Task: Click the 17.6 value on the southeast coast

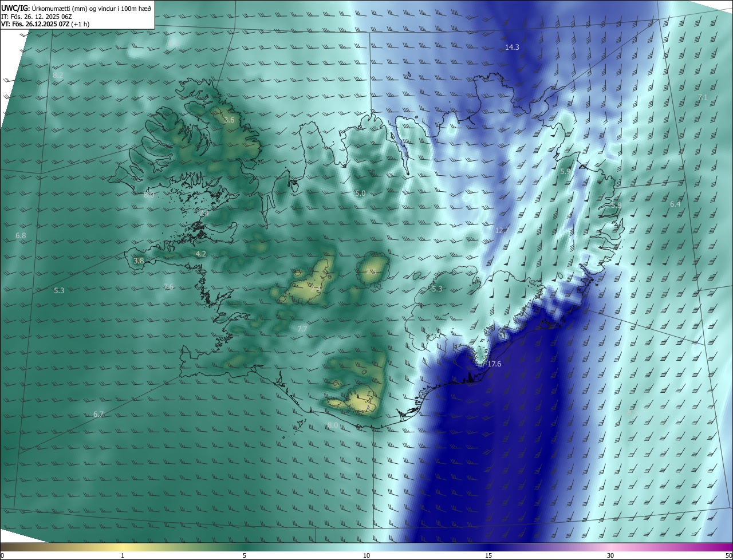Action: coord(494,364)
